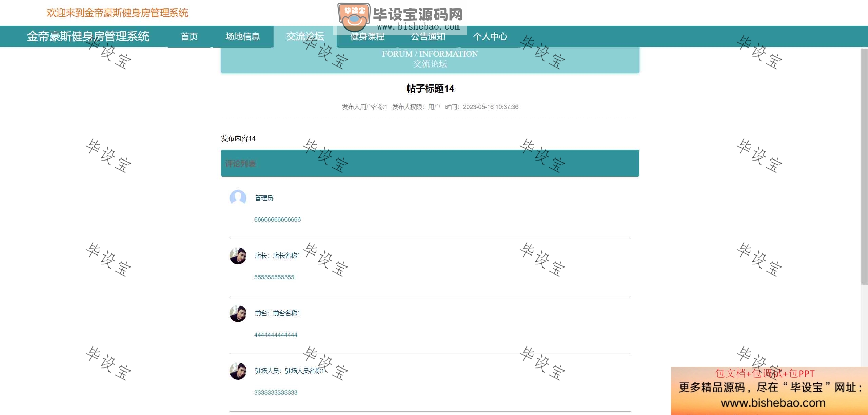868x415 pixels.
Task: Click the 店长名称1 user avatar
Action: [238, 256]
